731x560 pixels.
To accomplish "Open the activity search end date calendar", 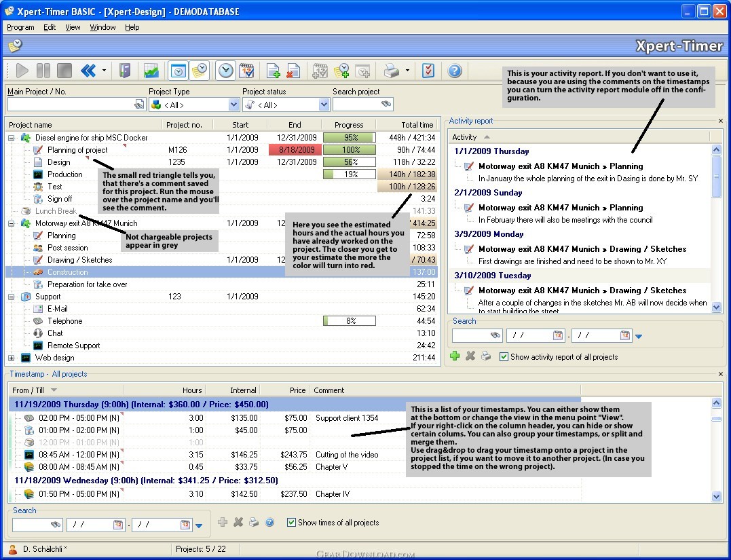I will 624,335.
